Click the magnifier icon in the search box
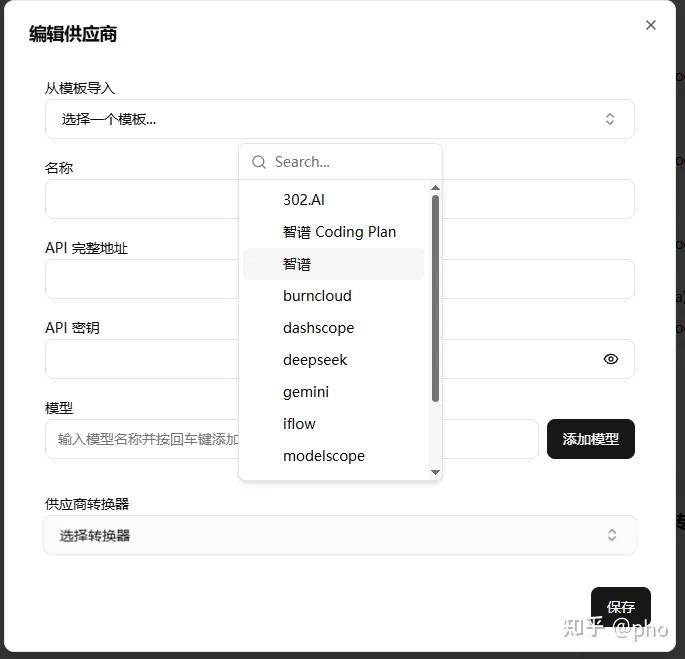Screen dimensions: 685x659 coord(259,162)
